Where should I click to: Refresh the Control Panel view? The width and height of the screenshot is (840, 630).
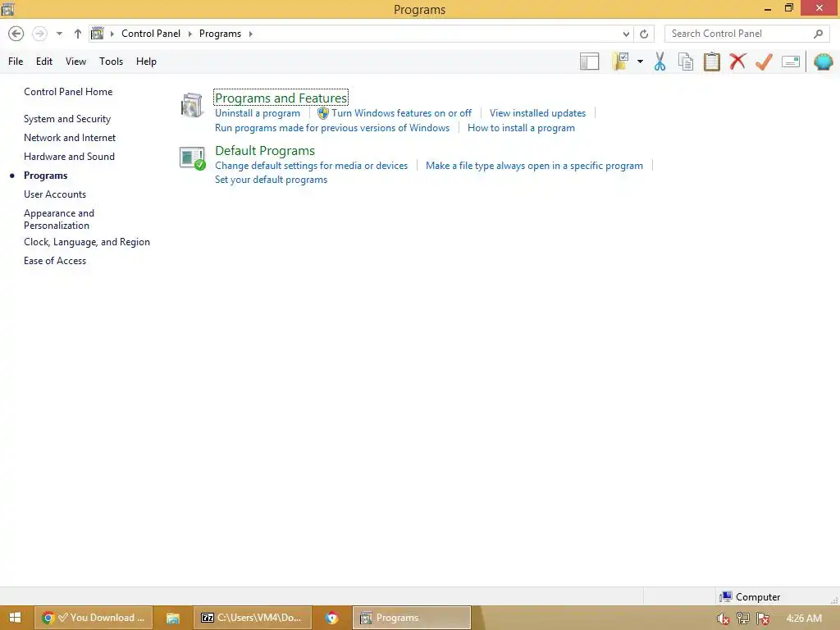coord(644,34)
